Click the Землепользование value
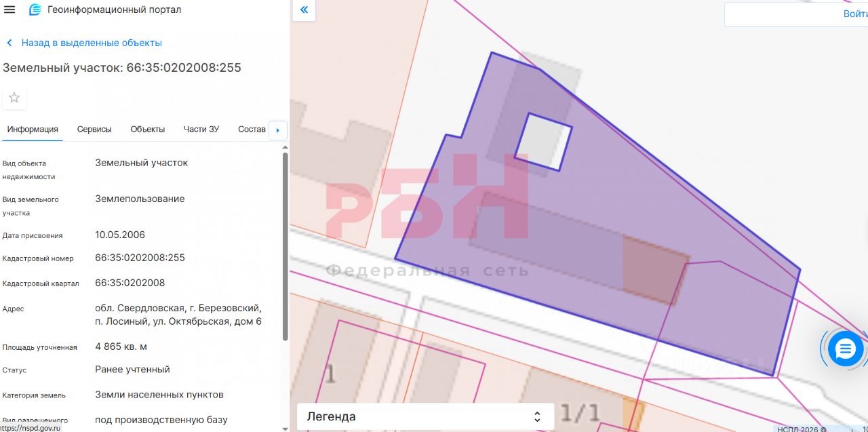 click(140, 199)
